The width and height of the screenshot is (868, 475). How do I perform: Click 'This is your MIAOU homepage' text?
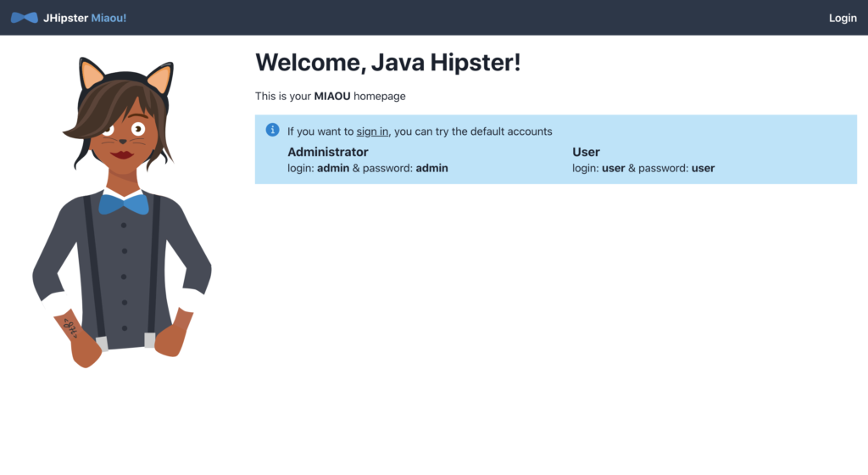pos(330,97)
